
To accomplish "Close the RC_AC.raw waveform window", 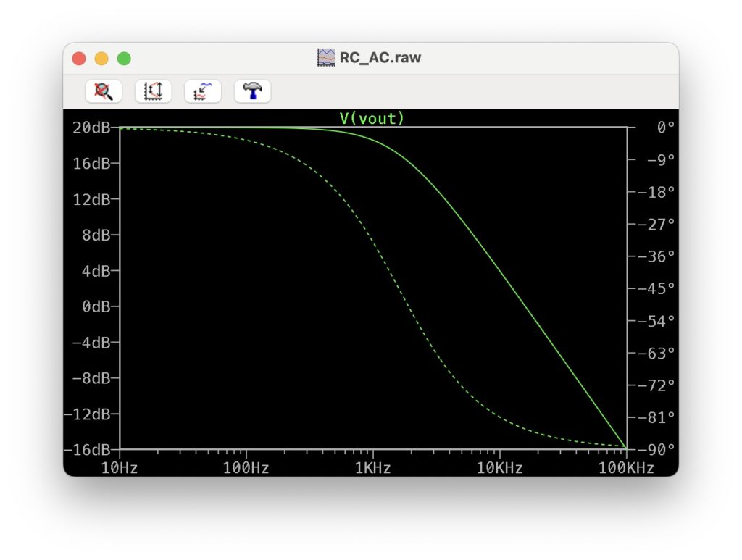I will 79,59.
